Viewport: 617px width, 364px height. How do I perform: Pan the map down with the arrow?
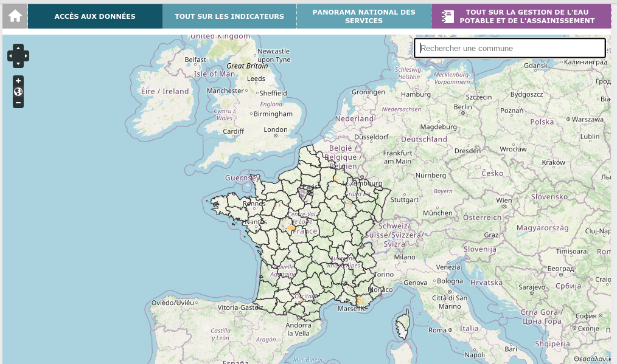pyautogui.click(x=18, y=64)
